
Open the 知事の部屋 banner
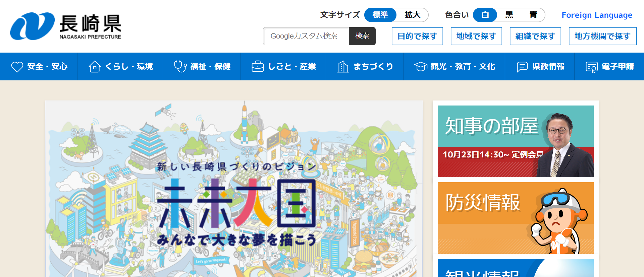pyautogui.click(x=516, y=141)
